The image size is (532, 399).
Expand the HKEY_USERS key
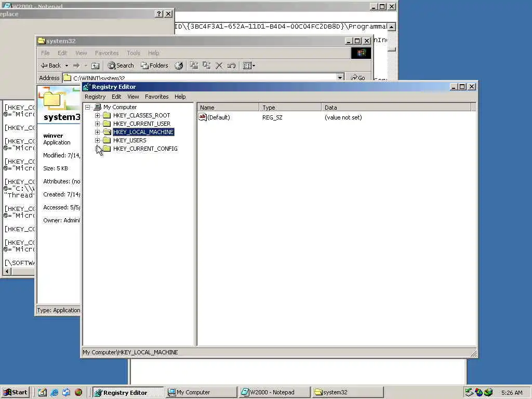tap(97, 140)
